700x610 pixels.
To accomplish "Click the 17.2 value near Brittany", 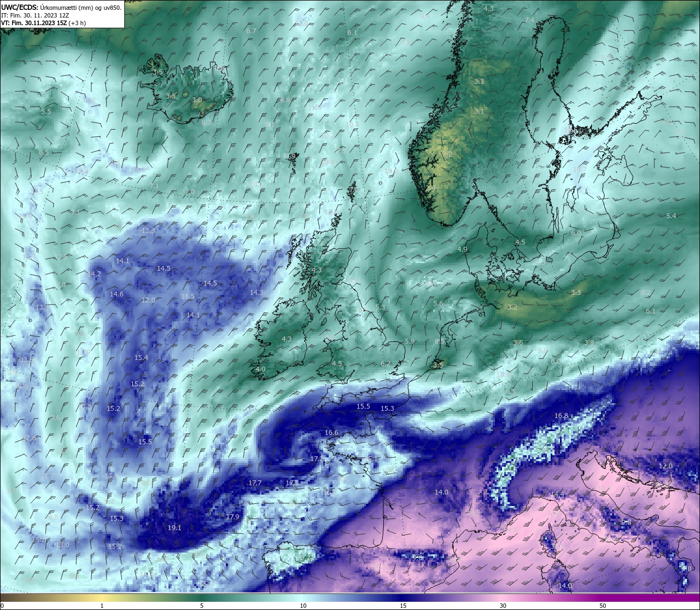I will [316, 458].
